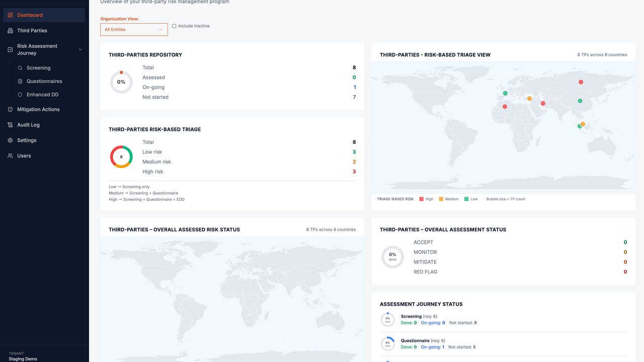Click the 0% repository donut chart

click(x=121, y=82)
